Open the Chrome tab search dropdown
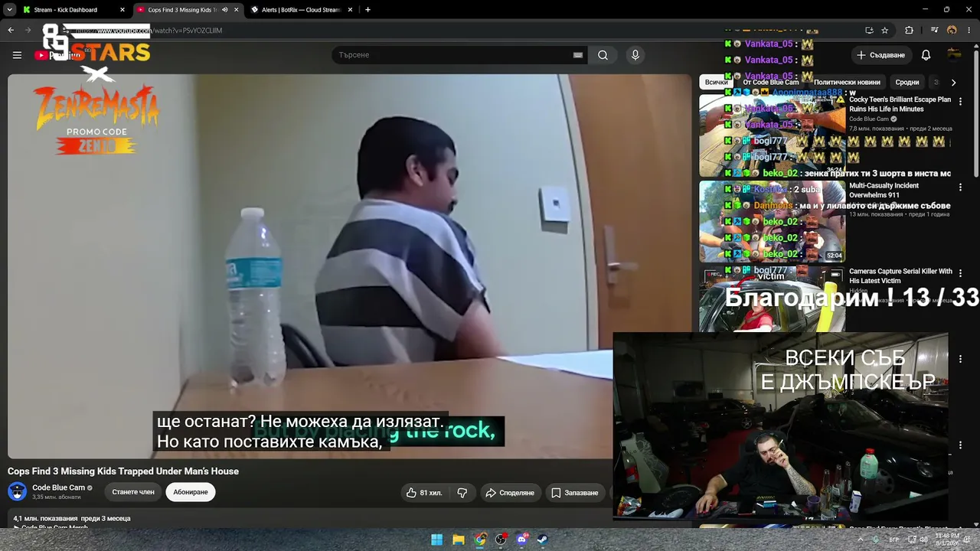Viewport: 980px width, 551px height. coord(10,10)
